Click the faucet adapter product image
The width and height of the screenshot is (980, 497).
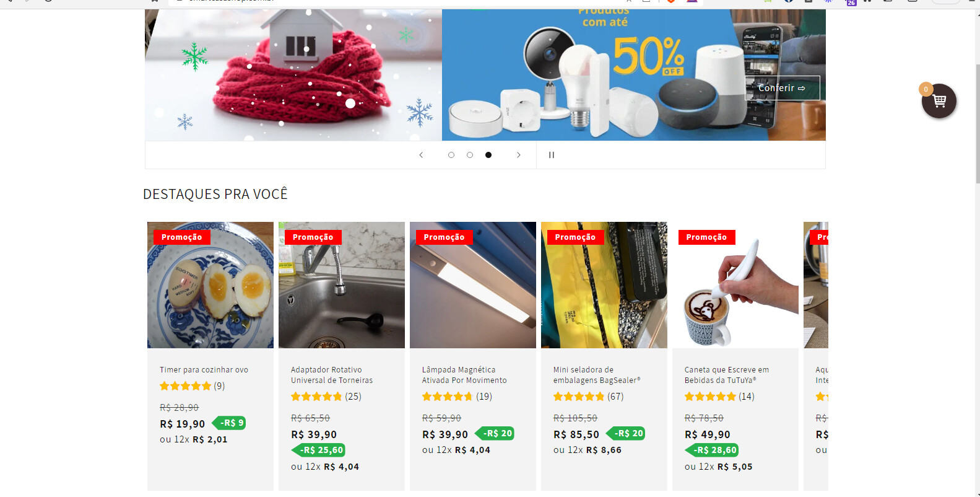pyautogui.click(x=342, y=285)
